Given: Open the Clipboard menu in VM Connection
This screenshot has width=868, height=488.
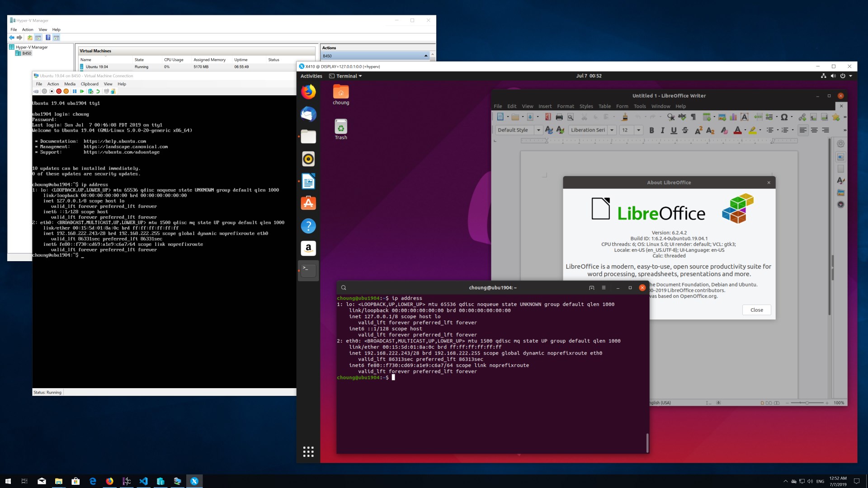Looking at the screenshot, I should pyautogui.click(x=90, y=84).
